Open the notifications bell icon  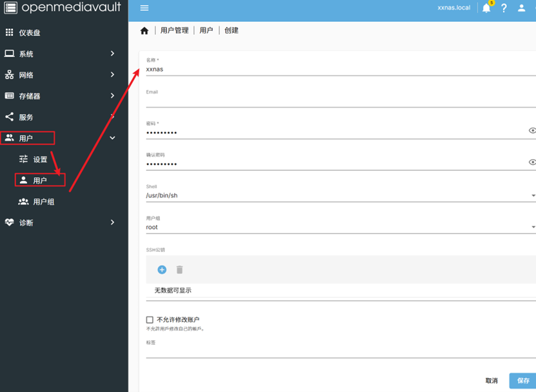click(x=486, y=8)
